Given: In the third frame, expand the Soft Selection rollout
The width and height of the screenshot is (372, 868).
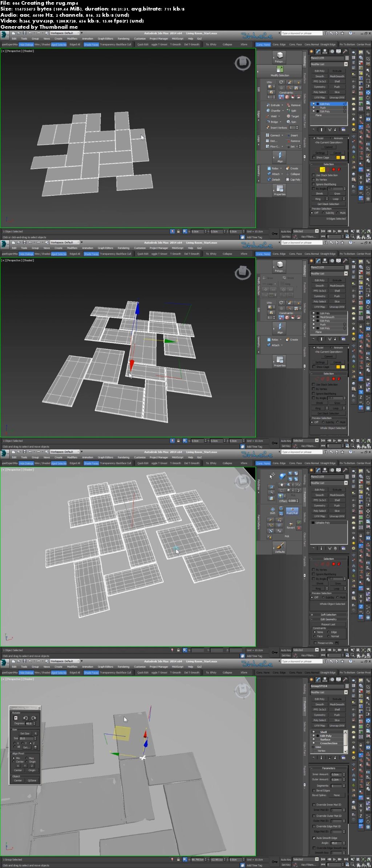Looking at the screenshot, I should pyautogui.click(x=328, y=615).
